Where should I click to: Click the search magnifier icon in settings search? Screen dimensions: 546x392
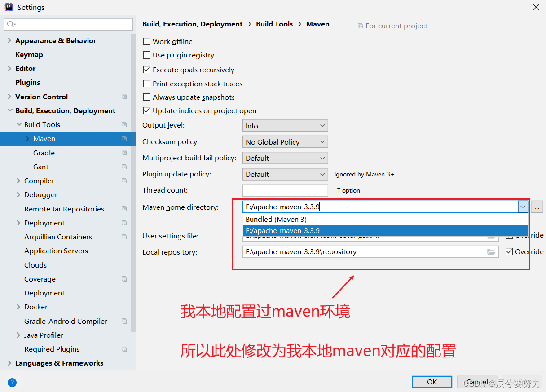pos(11,24)
